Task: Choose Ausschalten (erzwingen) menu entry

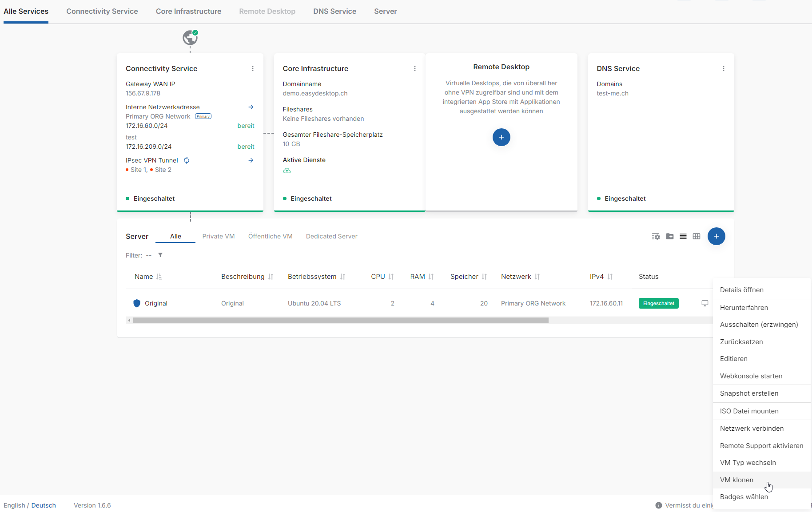Action: click(x=761, y=325)
